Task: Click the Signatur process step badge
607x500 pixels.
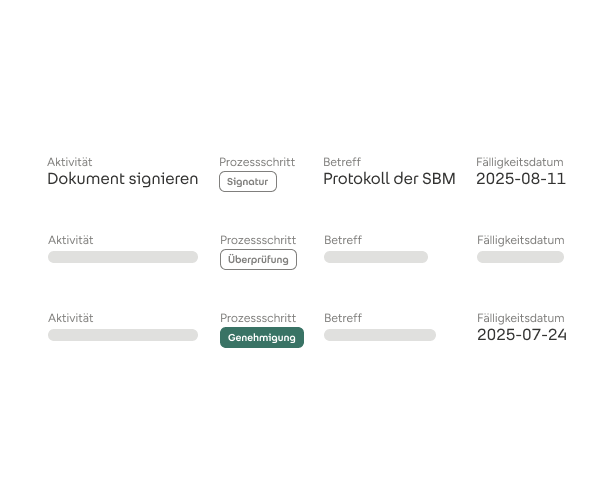Action: (248, 182)
